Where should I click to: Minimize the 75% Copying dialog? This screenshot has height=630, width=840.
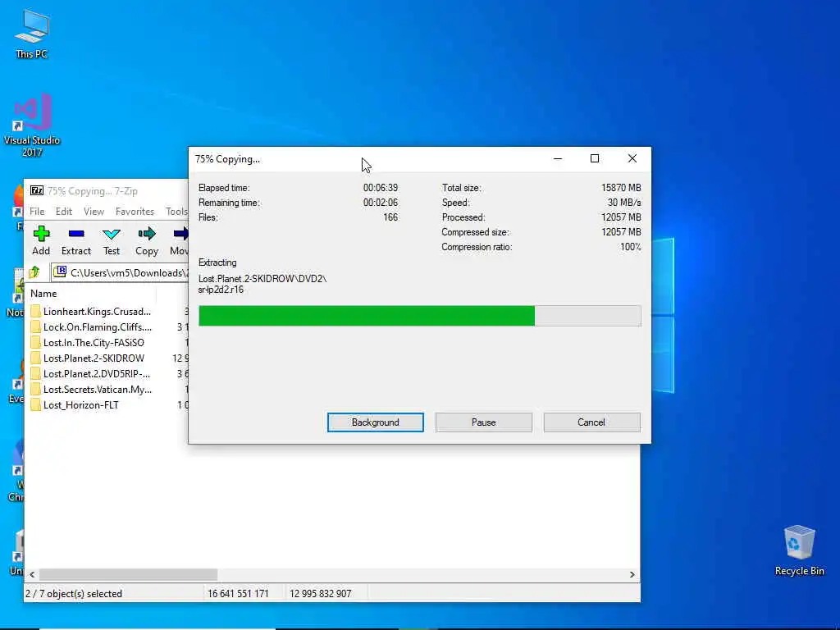coord(558,158)
